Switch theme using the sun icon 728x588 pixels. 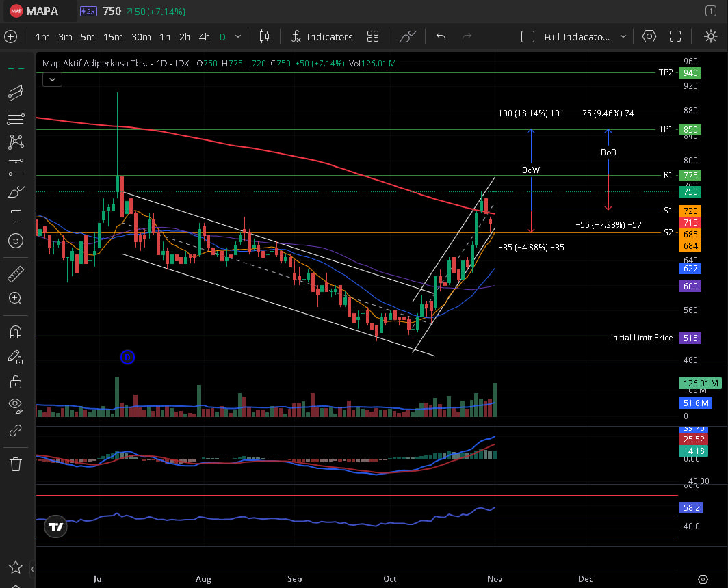point(710,37)
